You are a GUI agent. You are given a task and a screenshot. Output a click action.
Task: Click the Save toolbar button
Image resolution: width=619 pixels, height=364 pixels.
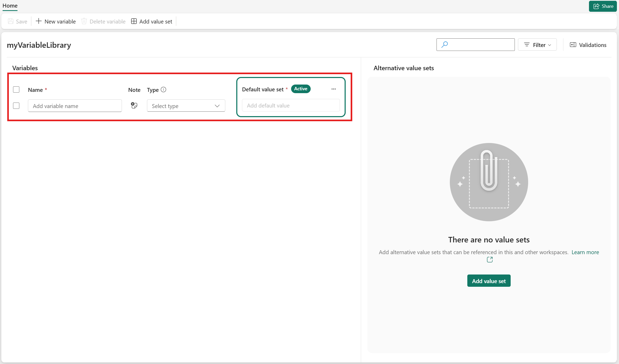(17, 21)
